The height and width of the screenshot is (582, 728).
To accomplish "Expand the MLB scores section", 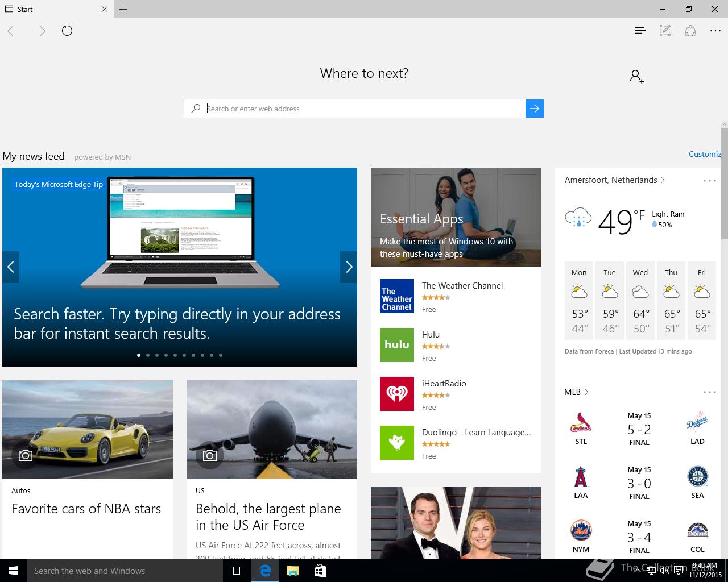I will 576,392.
